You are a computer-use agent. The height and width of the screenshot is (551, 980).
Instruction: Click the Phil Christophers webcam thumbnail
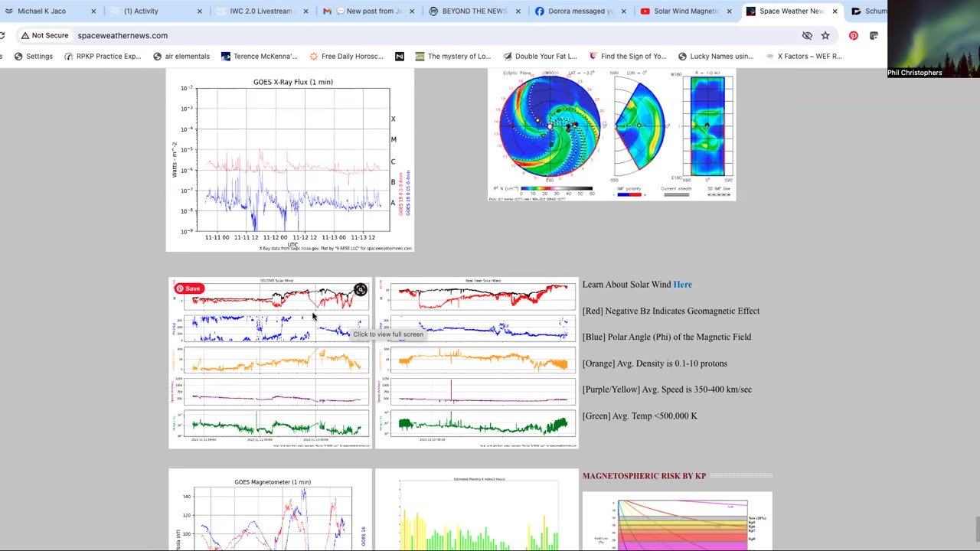[x=933, y=39]
